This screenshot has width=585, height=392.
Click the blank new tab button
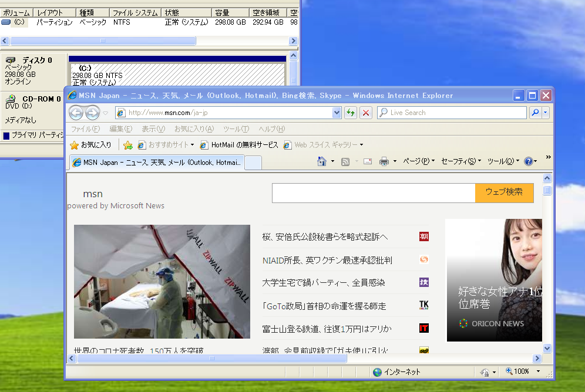click(253, 163)
